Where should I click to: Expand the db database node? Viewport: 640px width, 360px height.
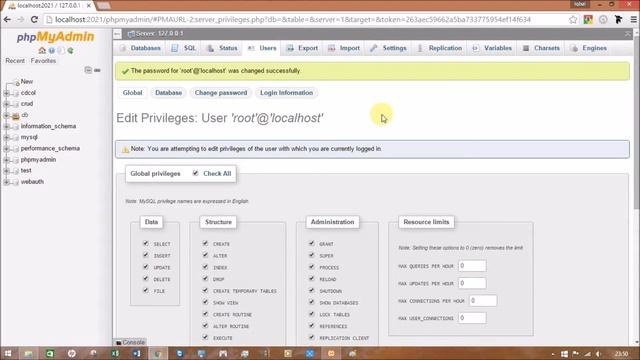6,116
